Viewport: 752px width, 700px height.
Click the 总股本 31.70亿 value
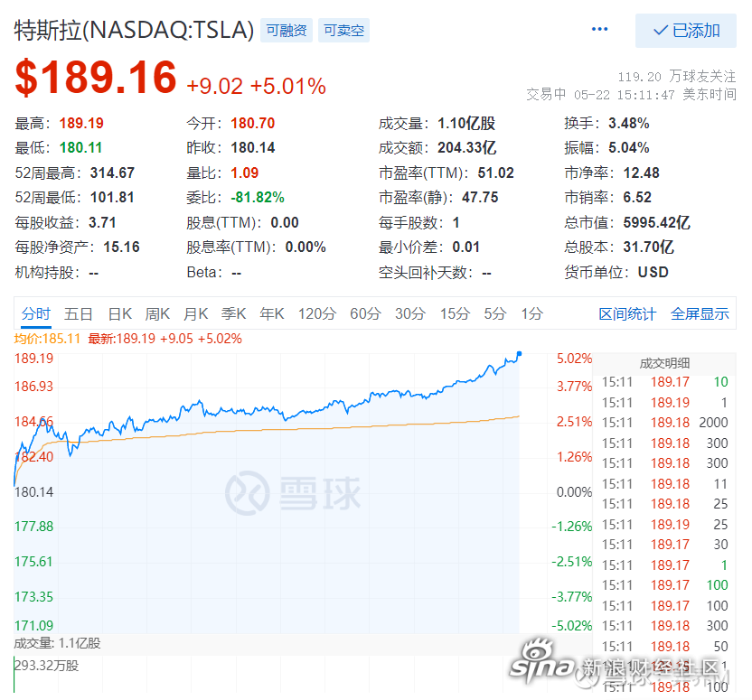click(648, 247)
